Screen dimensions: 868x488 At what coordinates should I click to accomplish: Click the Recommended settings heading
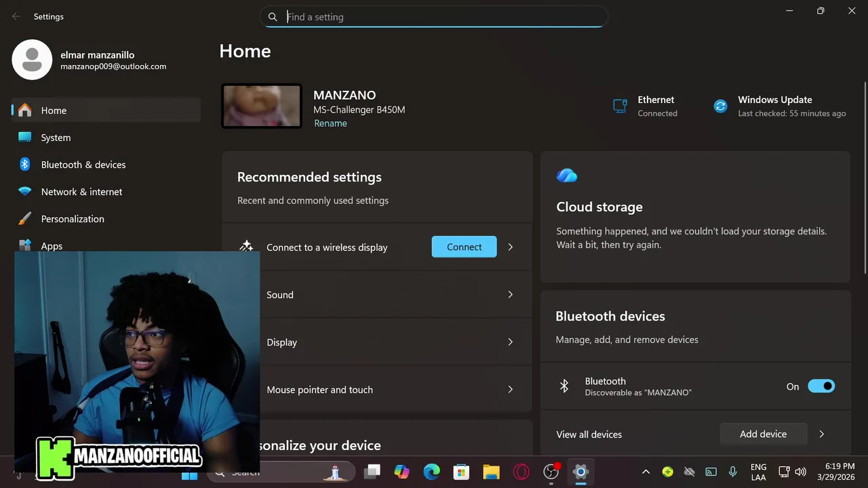point(309,177)
